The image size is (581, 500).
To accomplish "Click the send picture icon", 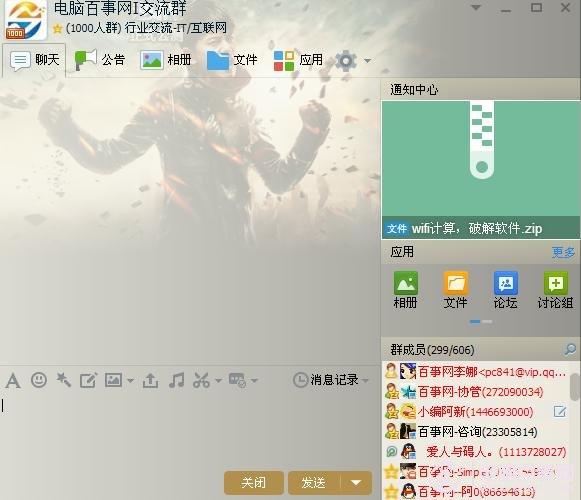I will click(113, 380).
